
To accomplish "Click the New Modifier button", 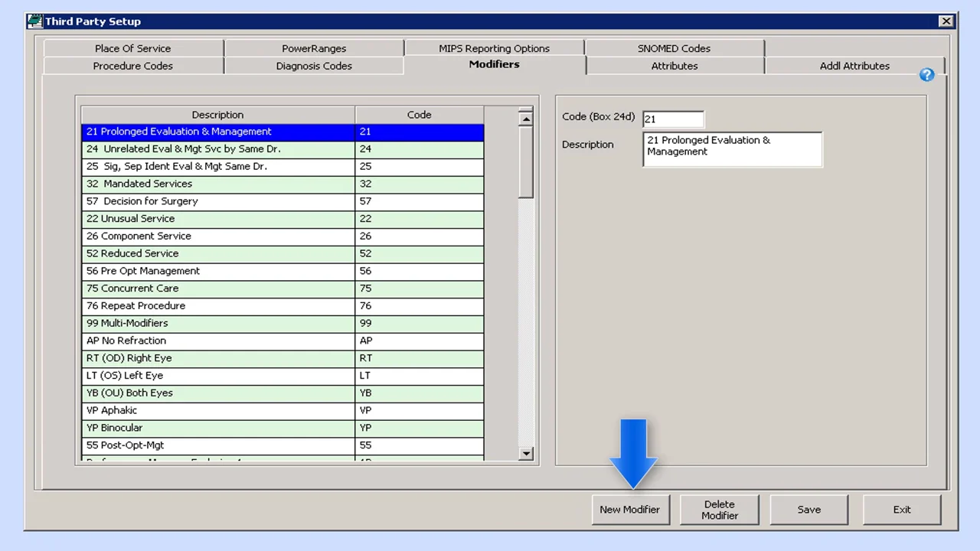I will coord(629,510).
